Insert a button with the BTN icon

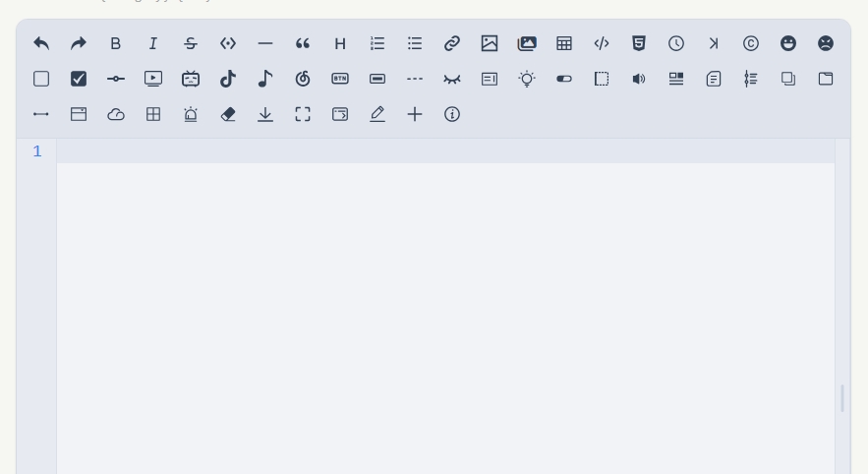point(340,79)
